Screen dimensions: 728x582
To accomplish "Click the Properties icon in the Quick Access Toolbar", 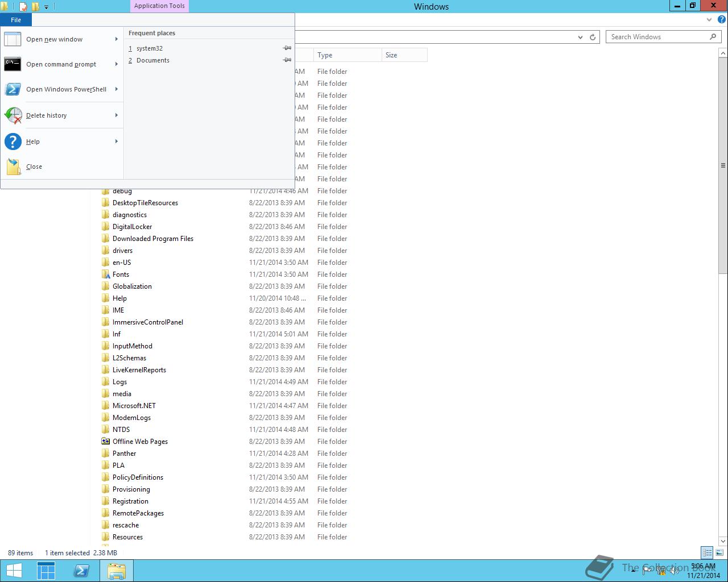I will 23,7.
